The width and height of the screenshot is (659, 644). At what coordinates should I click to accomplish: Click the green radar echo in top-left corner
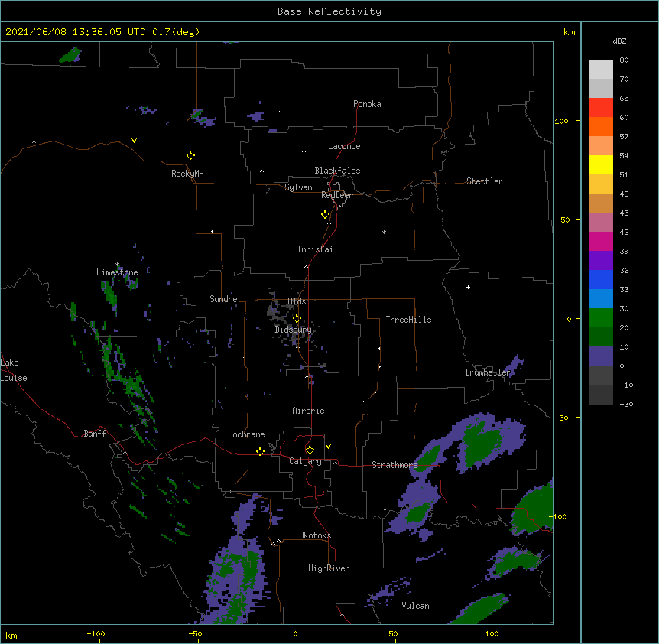pos(70,56)
